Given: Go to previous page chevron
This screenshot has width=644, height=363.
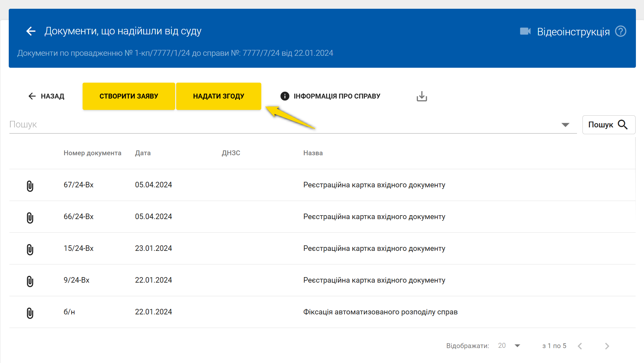Looking at the screenshot, I should [x=580, y=346].
